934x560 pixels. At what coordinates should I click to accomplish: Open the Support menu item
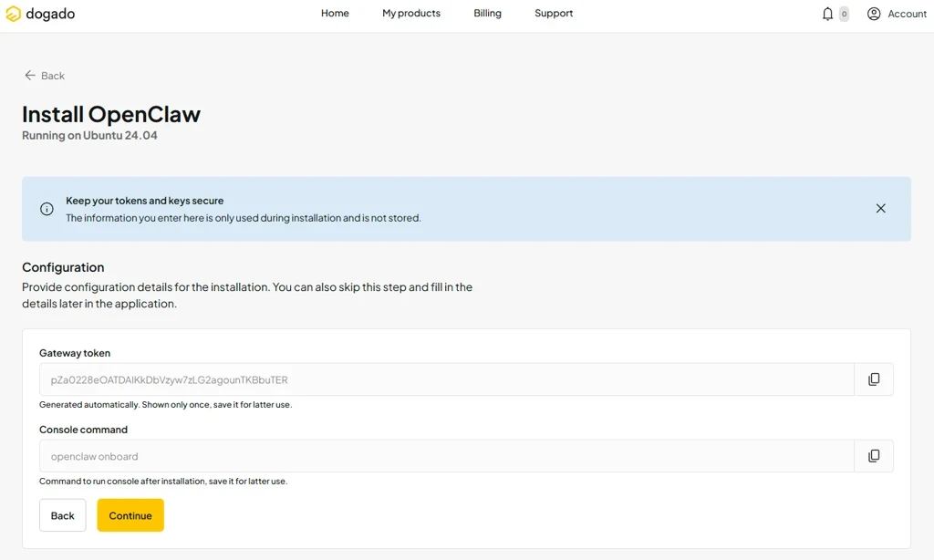554,13
